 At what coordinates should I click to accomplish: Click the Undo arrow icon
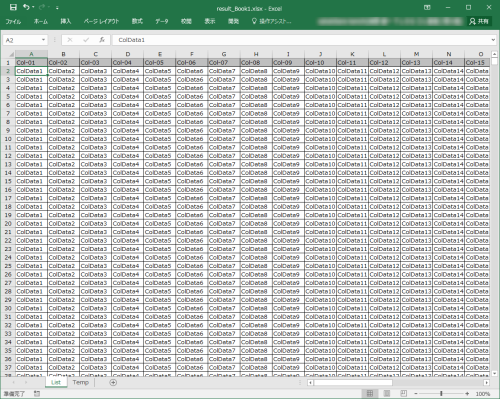26,7
